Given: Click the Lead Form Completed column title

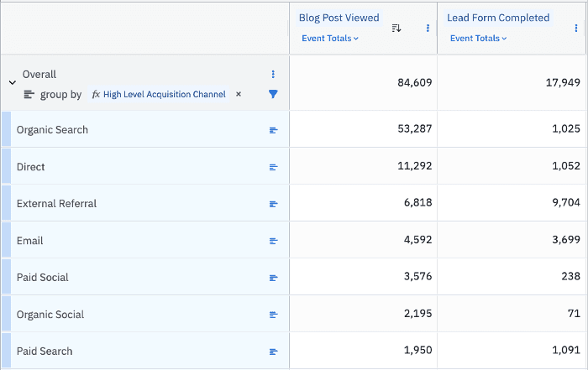Looking at the screenshot, I should click(498, 18).
